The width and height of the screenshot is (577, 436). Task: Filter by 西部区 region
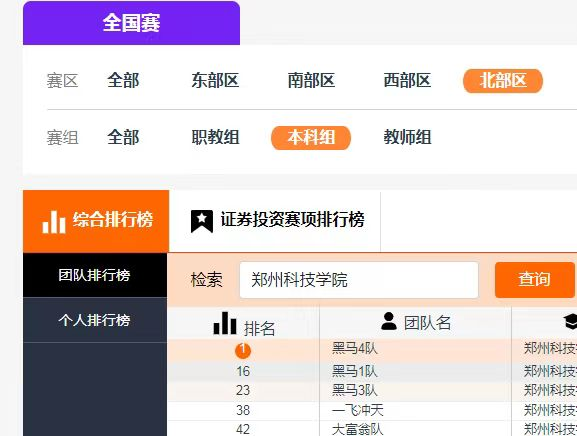(407, 81)
